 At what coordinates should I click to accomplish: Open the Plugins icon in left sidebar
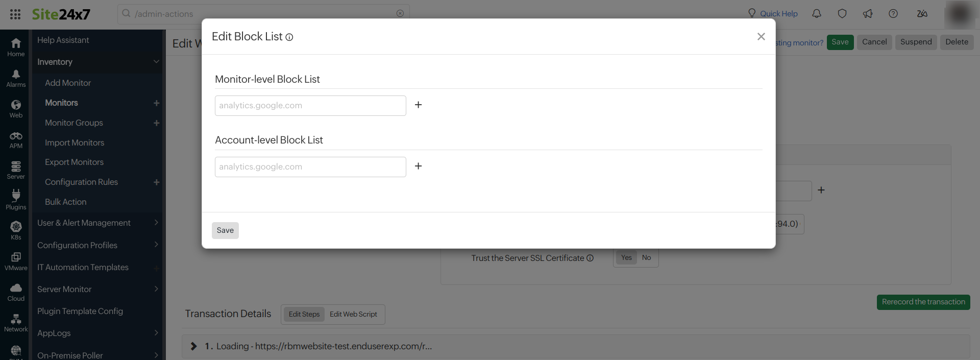click(16, 200)
